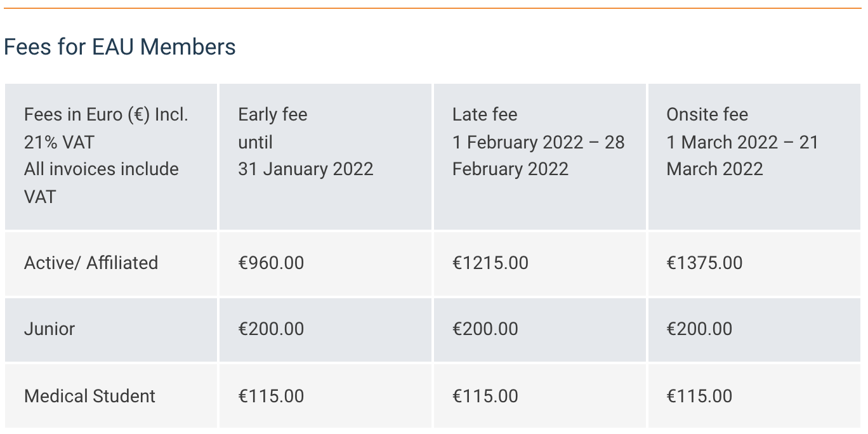
Task: Click Medical Student early fee €115.00
Action: [x=271, y=396]
